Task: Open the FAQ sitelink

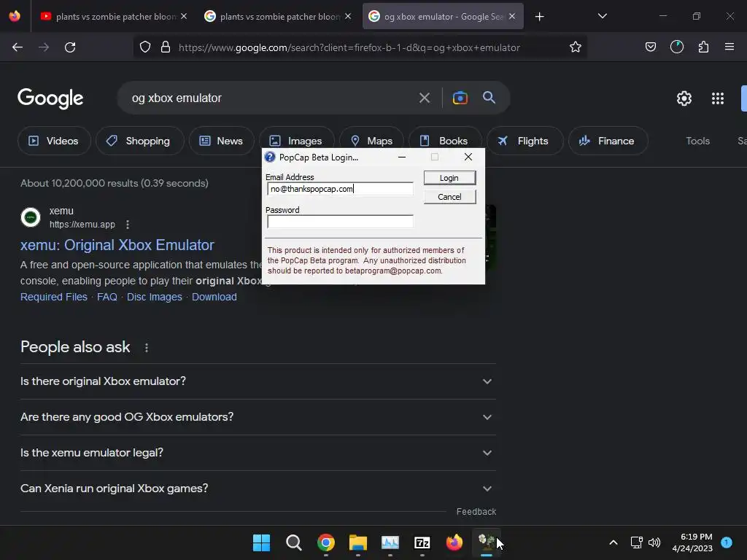Action: point(107,297)
